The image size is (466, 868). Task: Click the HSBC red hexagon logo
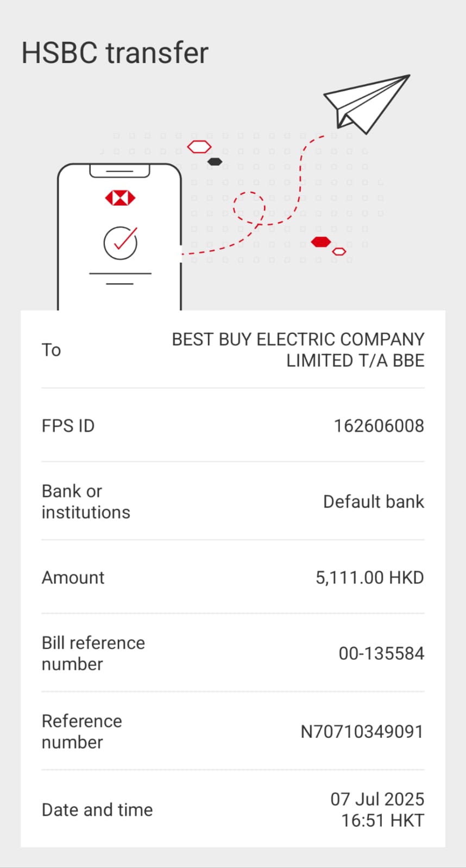pyautogui.click(x=120, y=198)
